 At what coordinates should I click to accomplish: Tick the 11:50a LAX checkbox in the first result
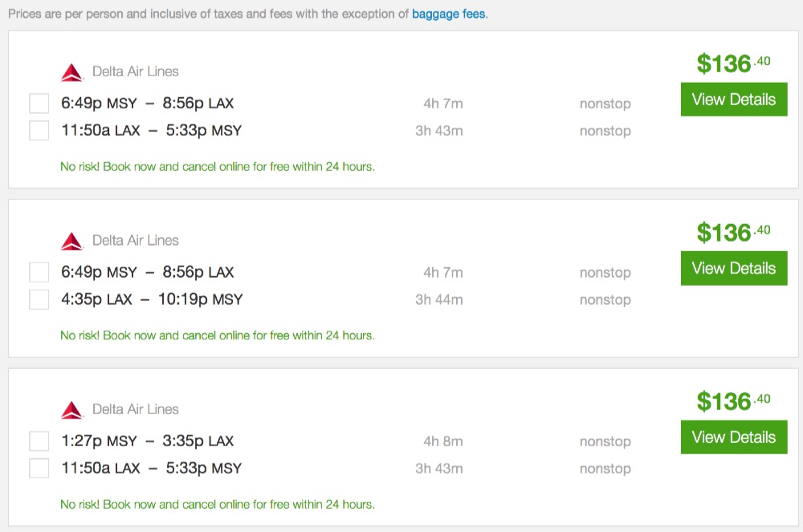(x=39, y=131)
